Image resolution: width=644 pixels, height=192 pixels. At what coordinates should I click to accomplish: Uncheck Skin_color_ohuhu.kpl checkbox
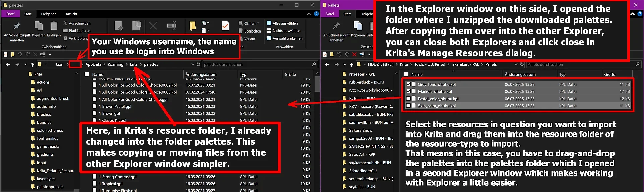tap(408, 106)
